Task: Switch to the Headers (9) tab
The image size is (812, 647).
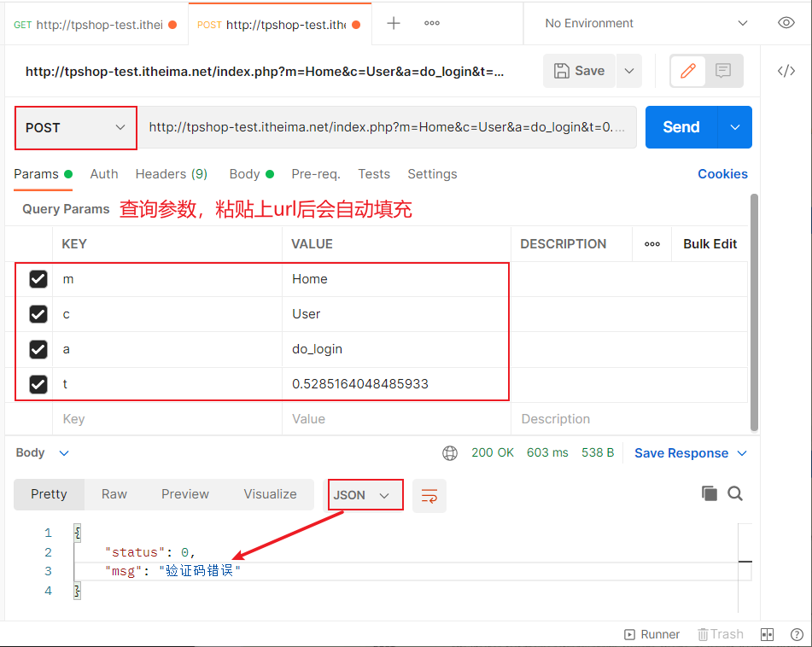Action: (171, 174)
